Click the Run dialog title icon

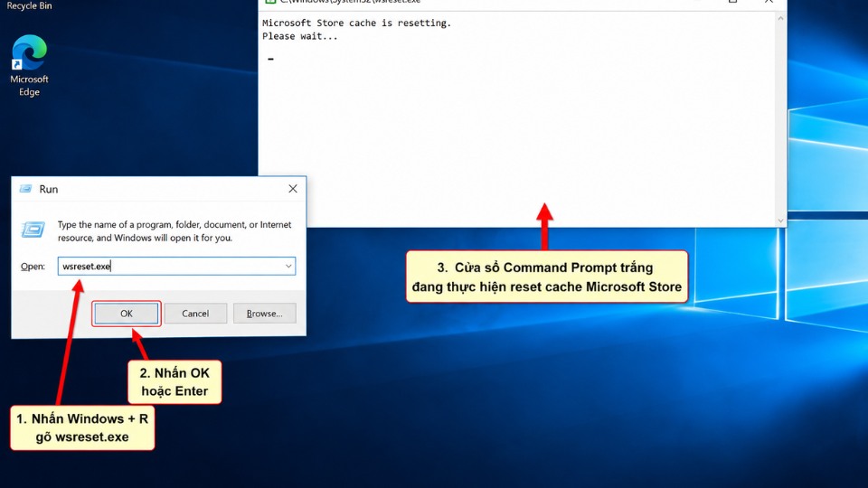[x=25, y=189]
